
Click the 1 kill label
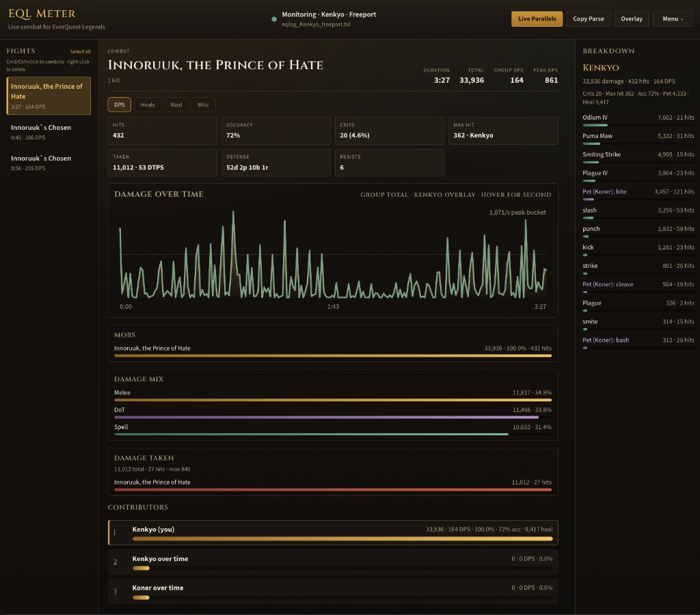(113, 81)
